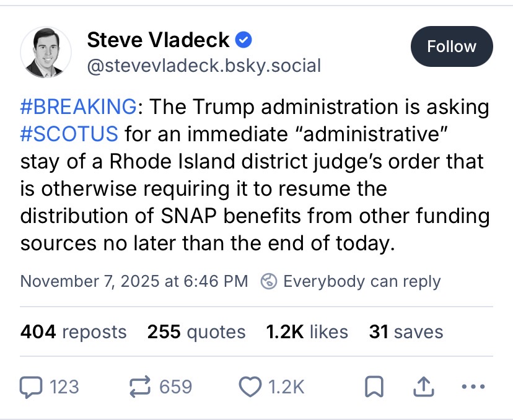This screenshot has width=513, height=420.
Task: Like the post with heart icon
Action: pos(249,387)
